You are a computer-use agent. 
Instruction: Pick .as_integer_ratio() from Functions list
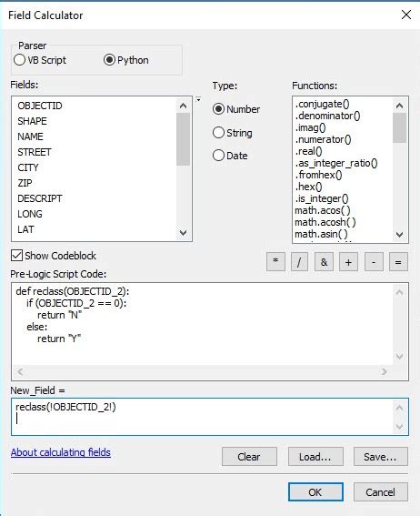[x=336, y=163]
